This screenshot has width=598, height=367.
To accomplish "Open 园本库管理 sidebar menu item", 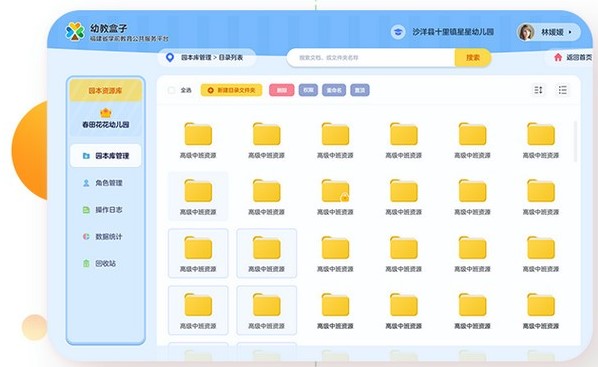I will pos(106,156).
